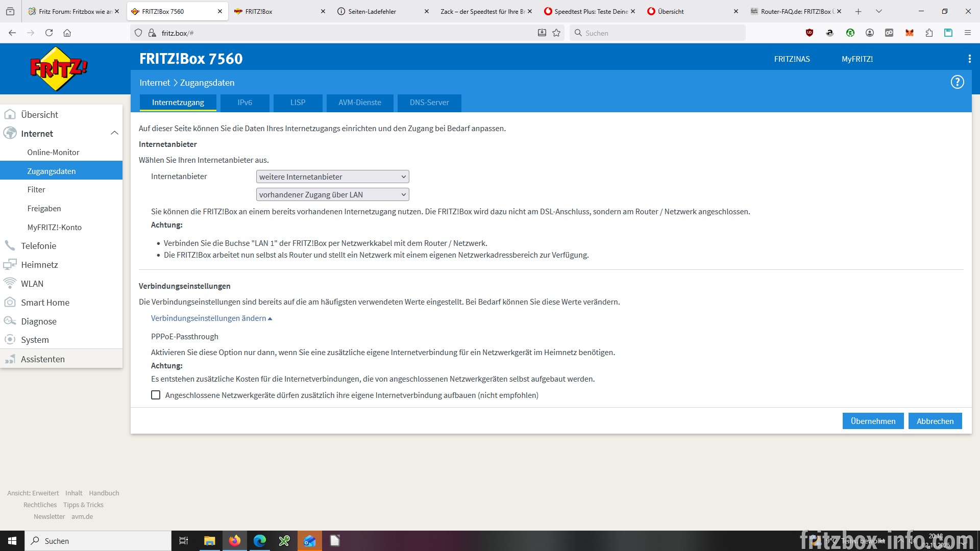This screenshot has width=980, height=551.
Task: Click the site security shield icon
Action: [x=138, y=33]
